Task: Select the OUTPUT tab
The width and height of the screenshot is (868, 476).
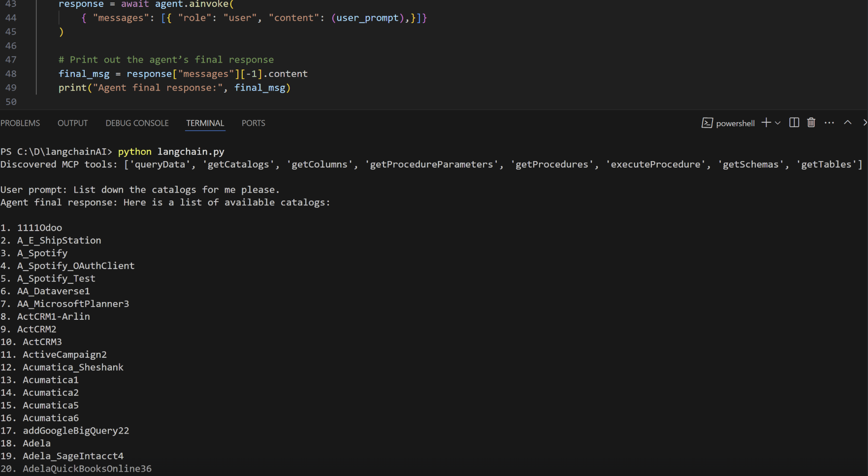Action: coord(72,123)
